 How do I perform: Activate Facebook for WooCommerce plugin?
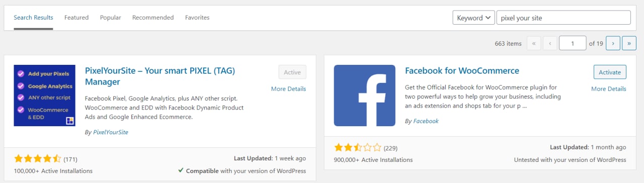tap(610, 72)
